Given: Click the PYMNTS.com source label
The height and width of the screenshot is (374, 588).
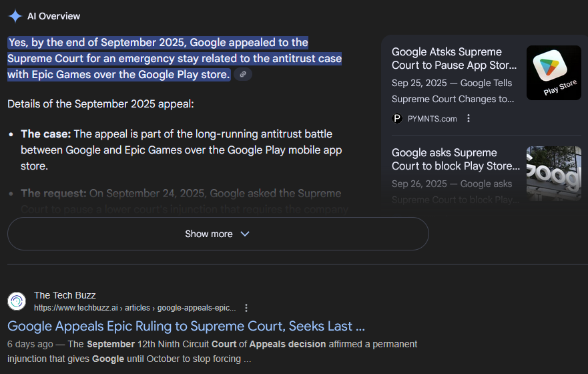Looking at the screenshot, I should point(432,118).
